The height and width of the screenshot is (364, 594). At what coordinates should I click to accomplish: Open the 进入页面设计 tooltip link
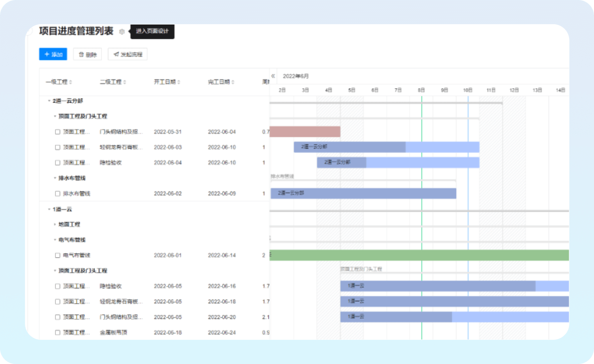(x=152, y=31)
